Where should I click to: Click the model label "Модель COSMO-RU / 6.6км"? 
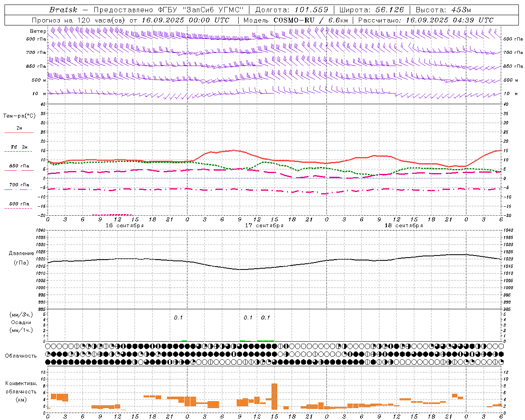click(x=296, y=20)
